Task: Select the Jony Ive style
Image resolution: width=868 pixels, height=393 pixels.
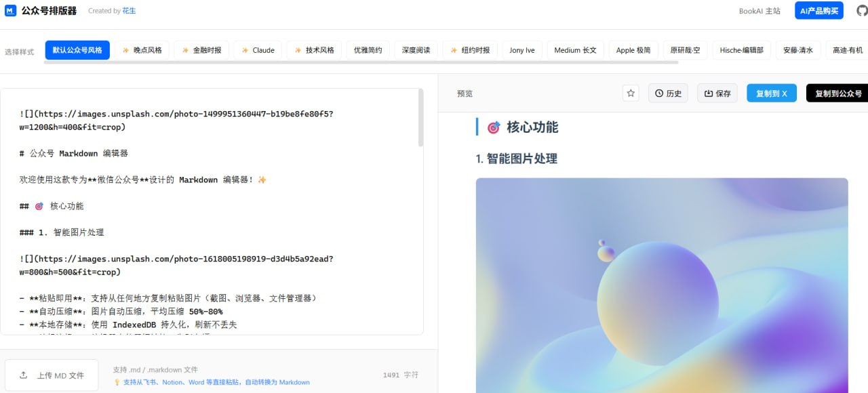Action: 522,50
